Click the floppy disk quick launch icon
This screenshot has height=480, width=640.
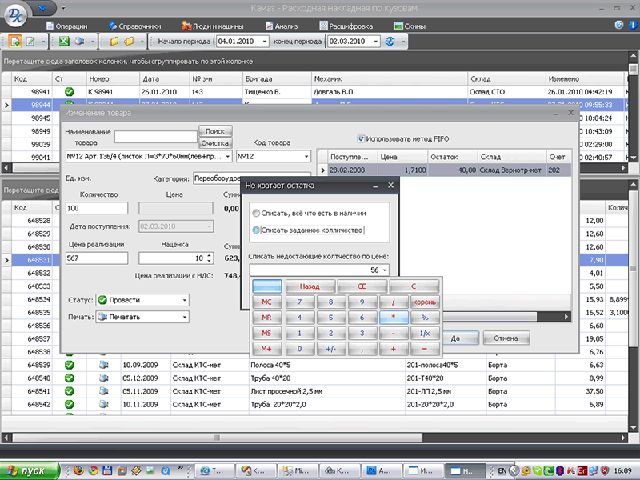point(107,470)
